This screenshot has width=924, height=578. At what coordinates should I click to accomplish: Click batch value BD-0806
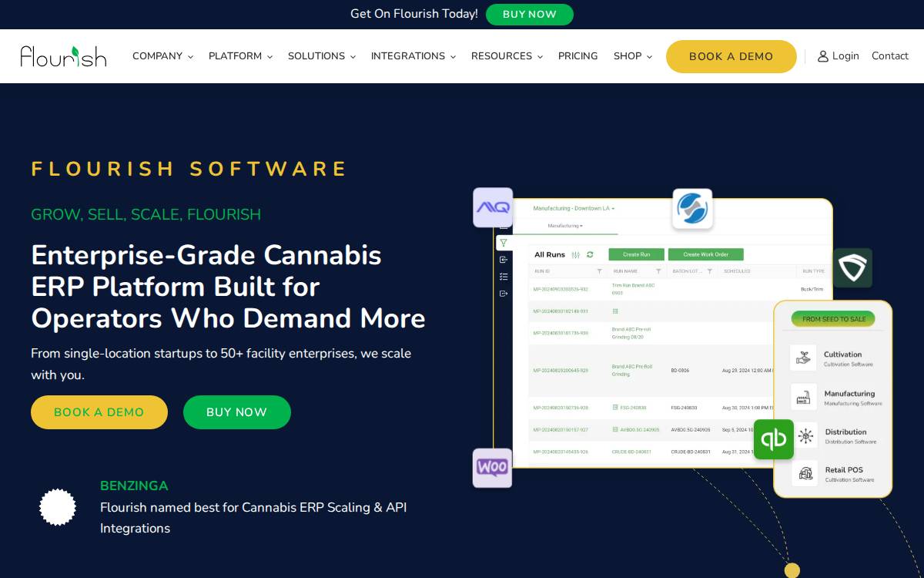point(680,371)
